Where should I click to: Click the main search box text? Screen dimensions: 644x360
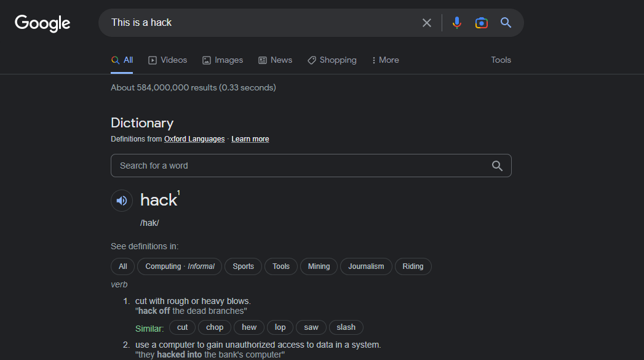point(141,23)
